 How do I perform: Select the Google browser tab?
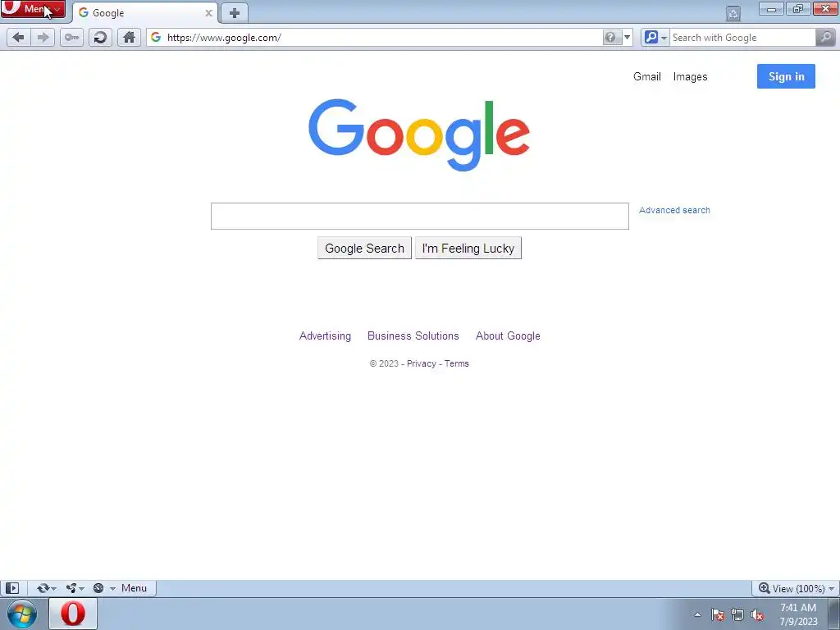(x=144, y=13)
